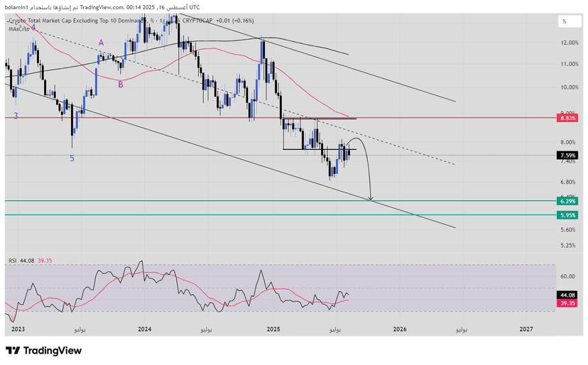Click the RSI 60.00 axis value
Screen dimensions: 588x365
[567, 276]
